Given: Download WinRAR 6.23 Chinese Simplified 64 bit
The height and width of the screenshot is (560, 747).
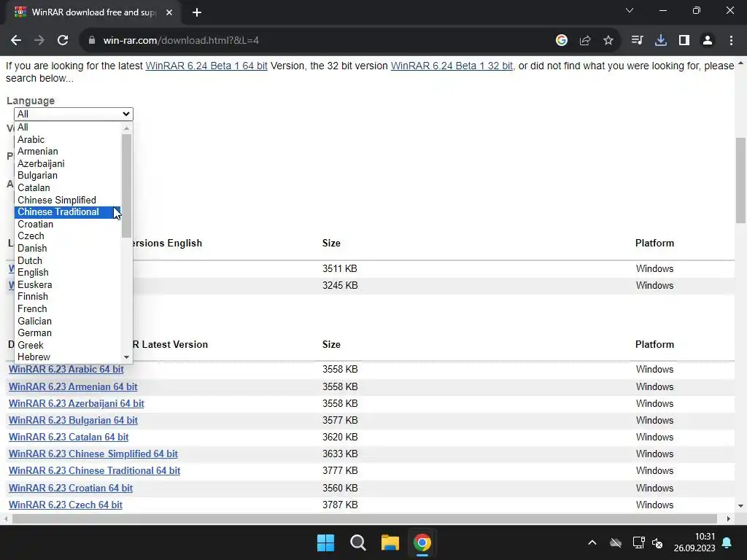Looking at the screenshot, I should [93, 454].
